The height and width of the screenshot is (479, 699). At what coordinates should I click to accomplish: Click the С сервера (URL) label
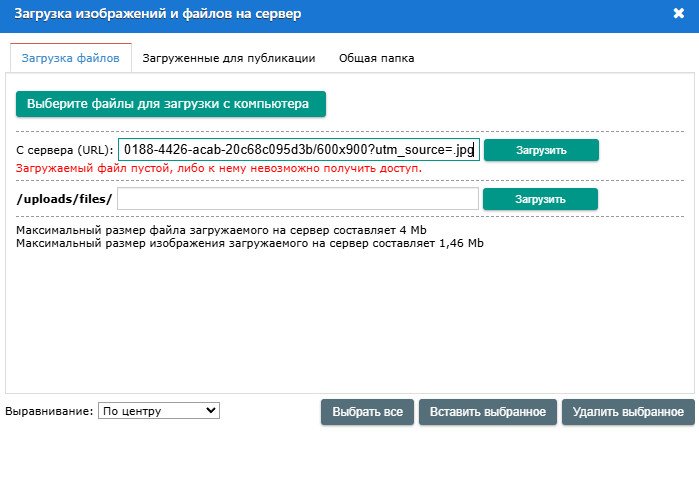(65, 150)
